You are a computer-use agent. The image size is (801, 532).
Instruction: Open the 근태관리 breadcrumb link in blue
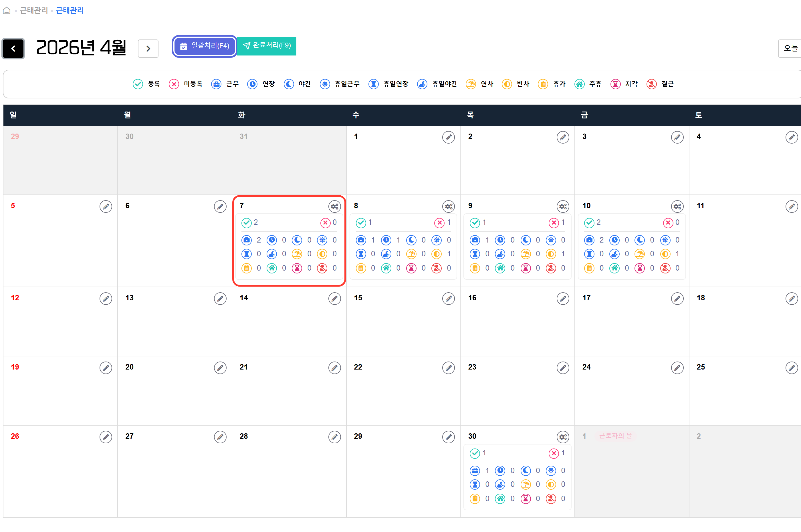(x=70, y=11)
